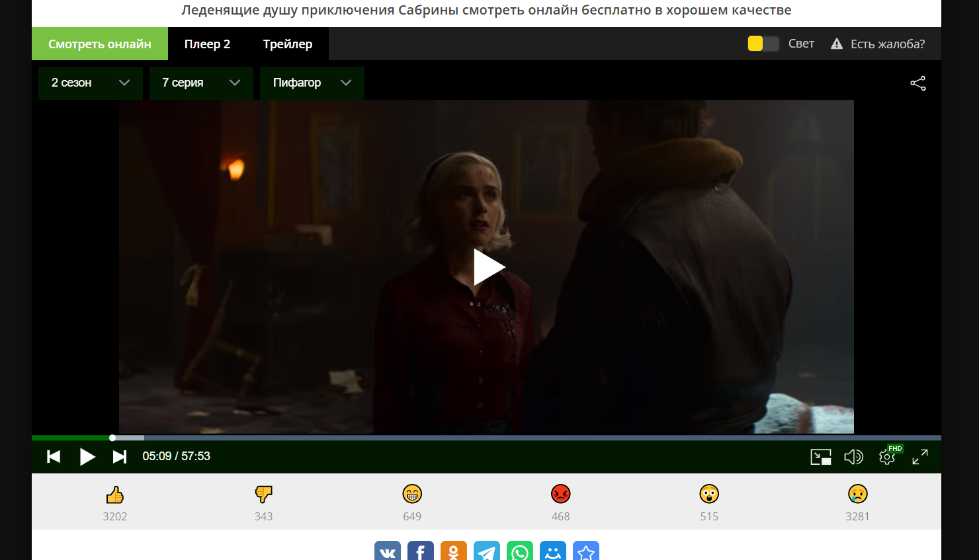Screen dimensions: 979x560
Task: Share via Facebook icon
Action: [x=421, y=551]
